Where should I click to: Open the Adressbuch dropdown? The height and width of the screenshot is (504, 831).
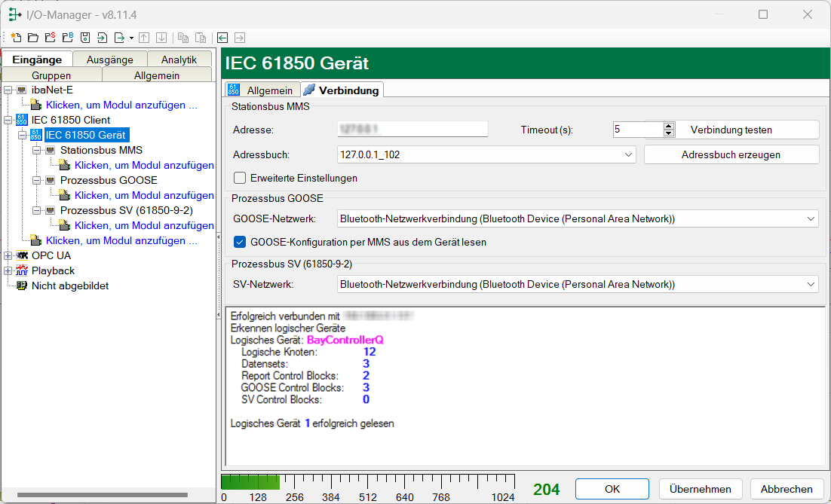pos(630,154)
